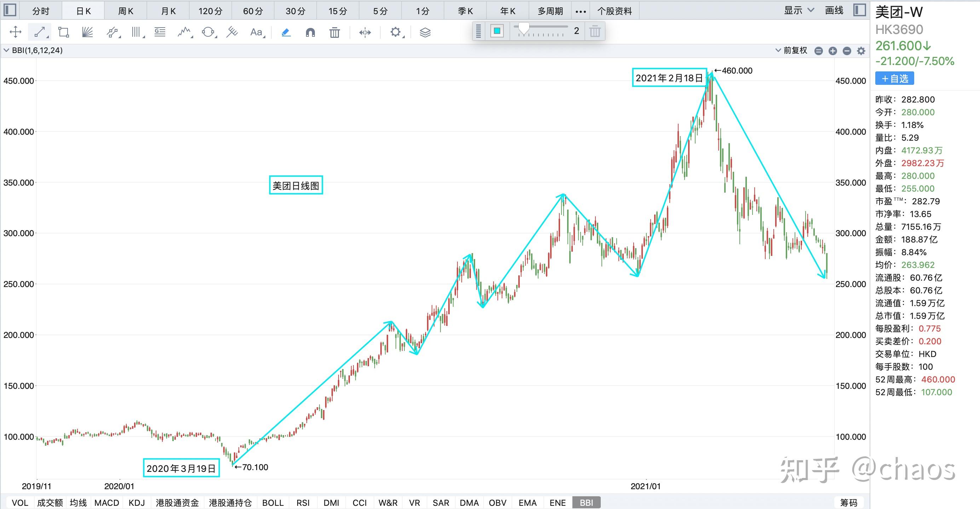Select the golden ratio levels tool
980x509 pixels.
click(x=160, y=32)
